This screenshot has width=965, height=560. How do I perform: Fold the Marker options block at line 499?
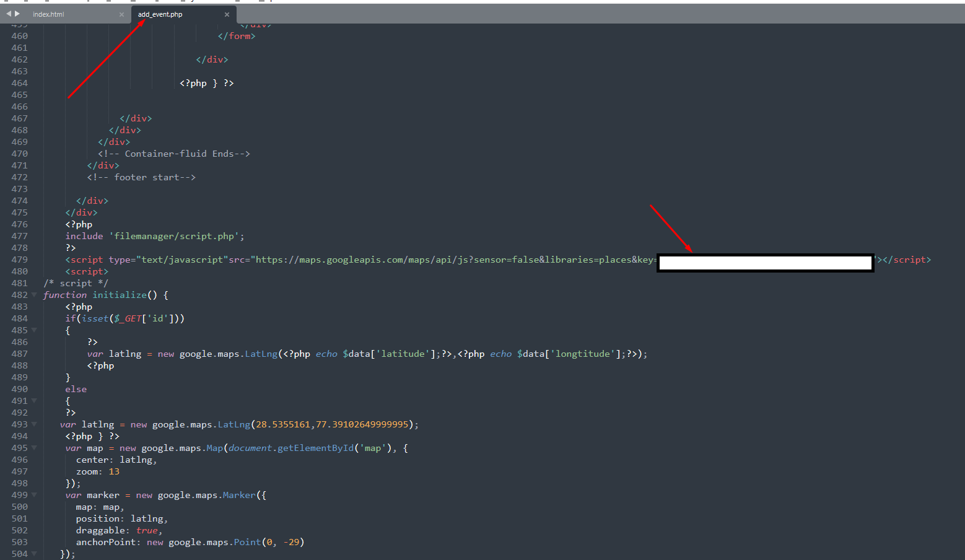34,495
